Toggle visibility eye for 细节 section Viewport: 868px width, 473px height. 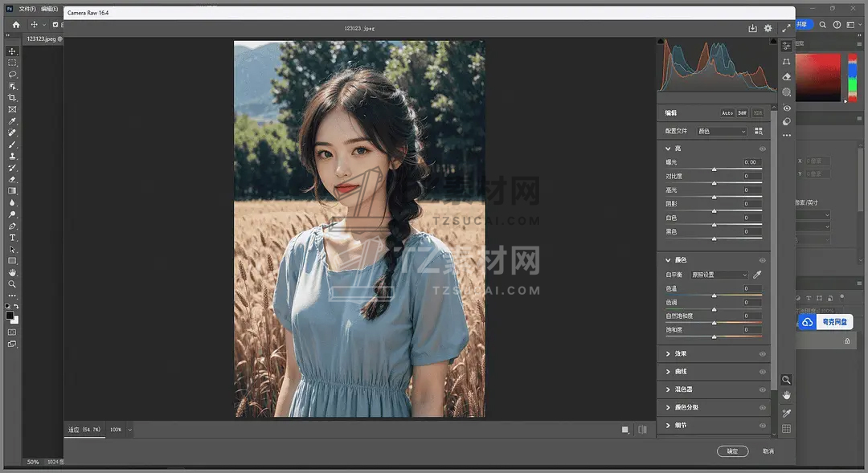click(x=762, y=426)
